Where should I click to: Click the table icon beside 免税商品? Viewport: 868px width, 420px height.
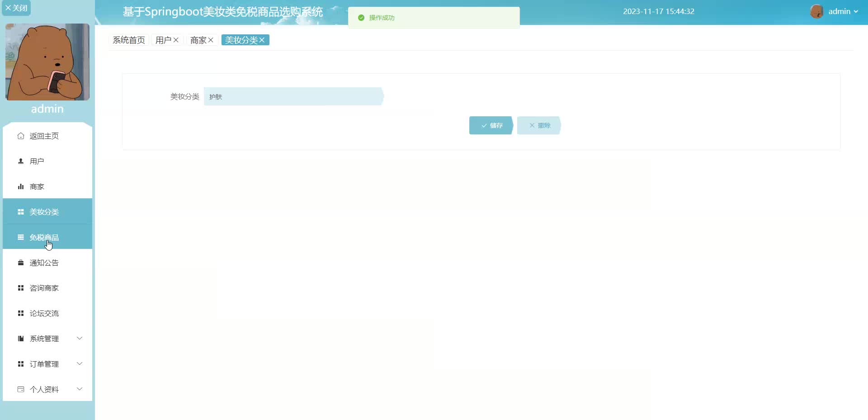20,237
